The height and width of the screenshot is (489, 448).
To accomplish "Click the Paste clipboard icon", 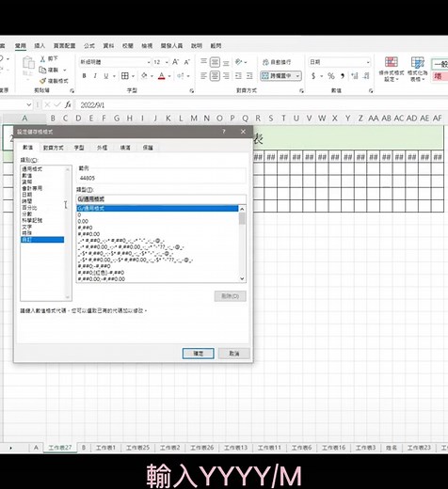I will pyautogui.click(x=28, y=63).
